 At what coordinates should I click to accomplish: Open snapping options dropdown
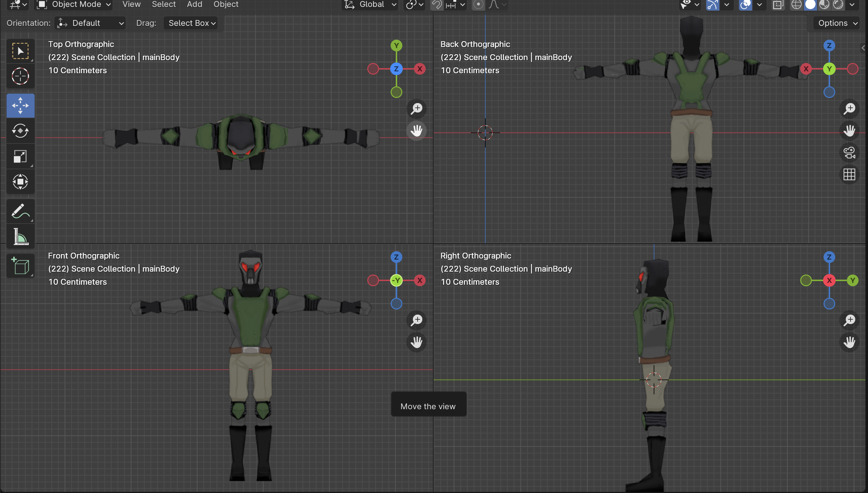click(x=455, y=5)
